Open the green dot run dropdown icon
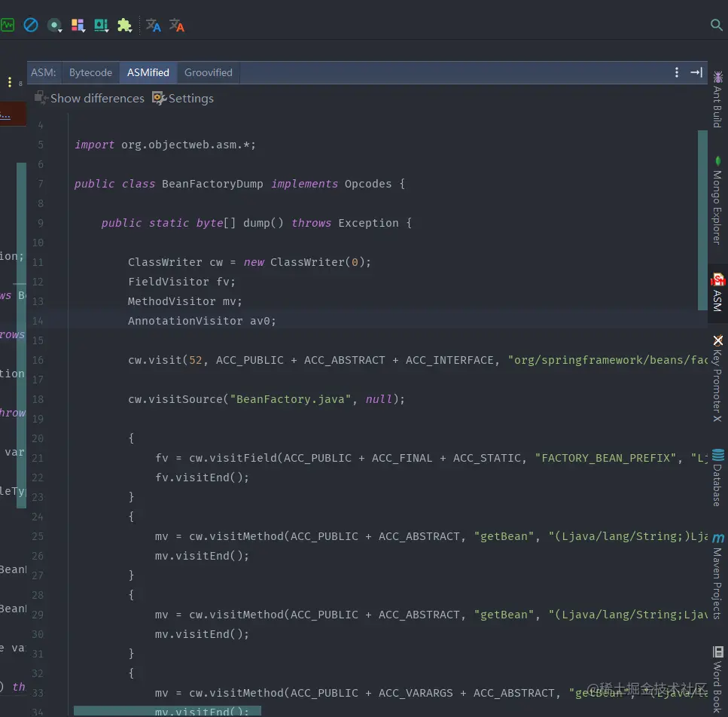728x717 pixels. coord(54,25)
